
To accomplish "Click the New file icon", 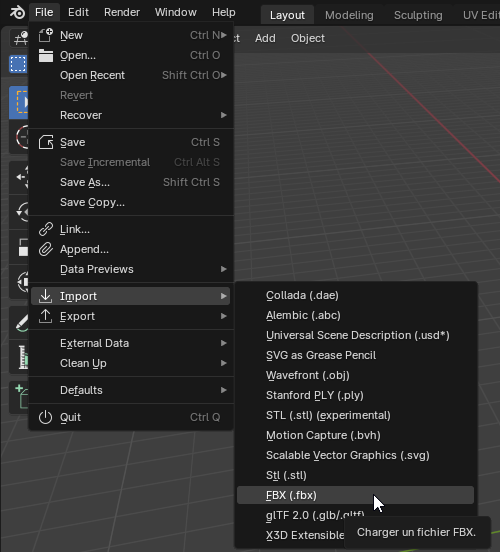I will [45, 35].
